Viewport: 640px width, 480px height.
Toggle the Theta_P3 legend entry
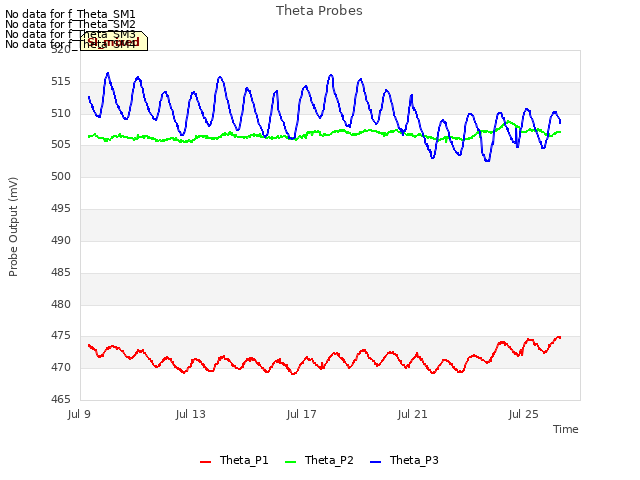(x=404, y=460)
